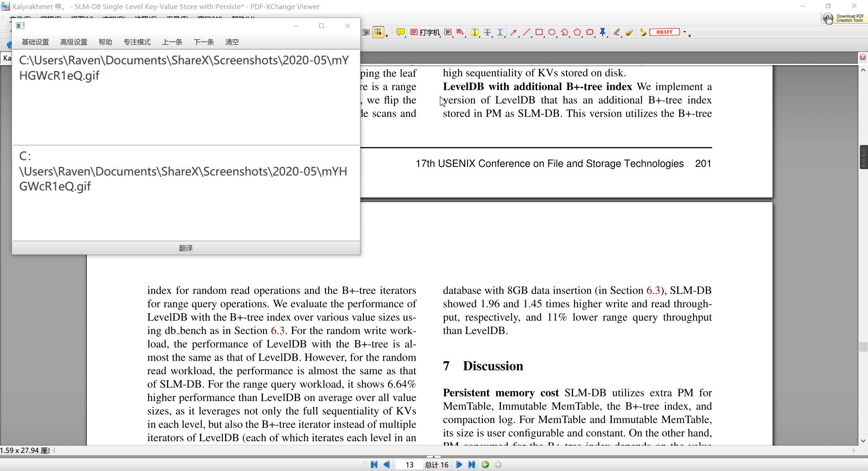This screenshot has width=868, height=471.
Task: Open the DRAFT stamp dropdown arrow
Action: [684, 32]
